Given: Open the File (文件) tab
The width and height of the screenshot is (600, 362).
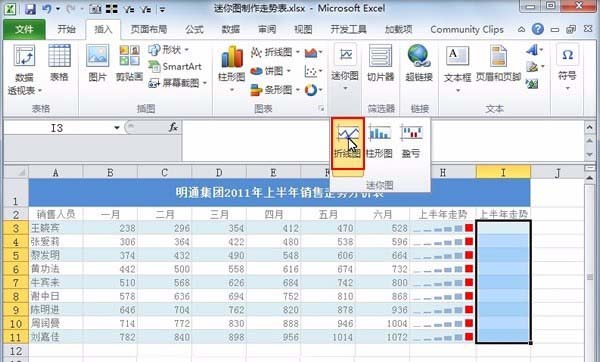Looking at the screenshot, I should (x=24, y=29).
